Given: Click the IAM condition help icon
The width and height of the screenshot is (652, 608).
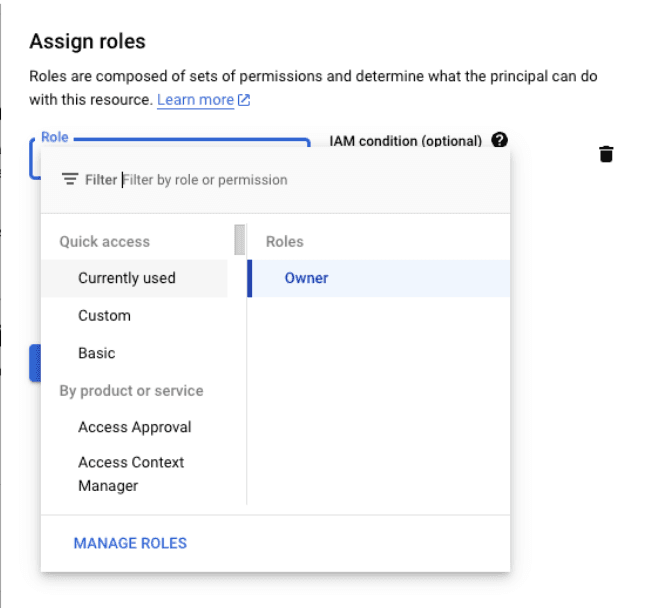Looking at the screenshot, I should 500,141.
